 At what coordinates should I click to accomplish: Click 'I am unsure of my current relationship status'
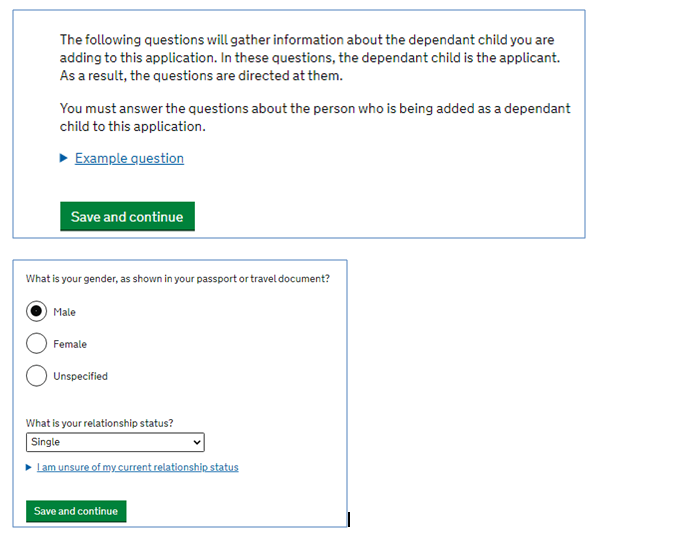click(138, 467)
